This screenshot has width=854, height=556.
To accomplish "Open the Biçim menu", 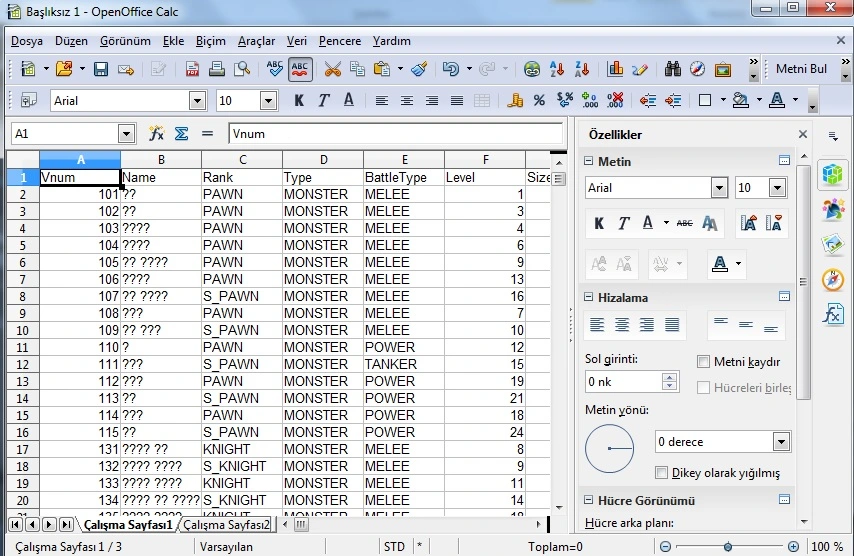I will coord(210,41).
